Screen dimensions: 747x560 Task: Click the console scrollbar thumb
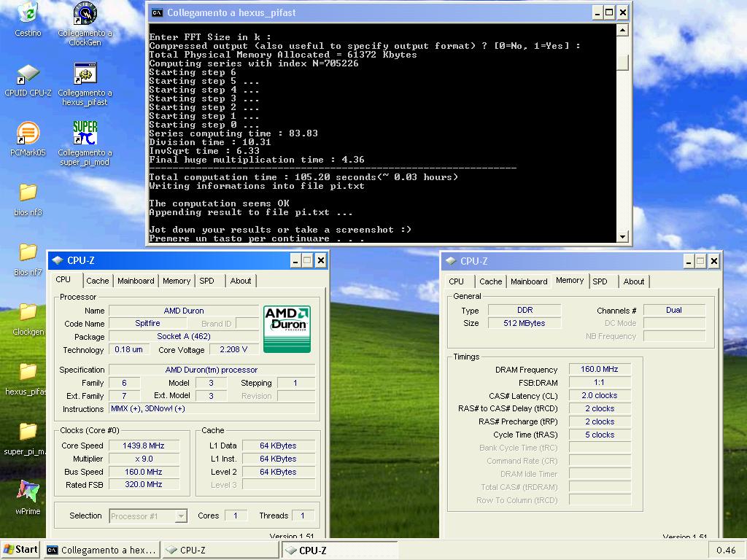[x=622, y=63]
